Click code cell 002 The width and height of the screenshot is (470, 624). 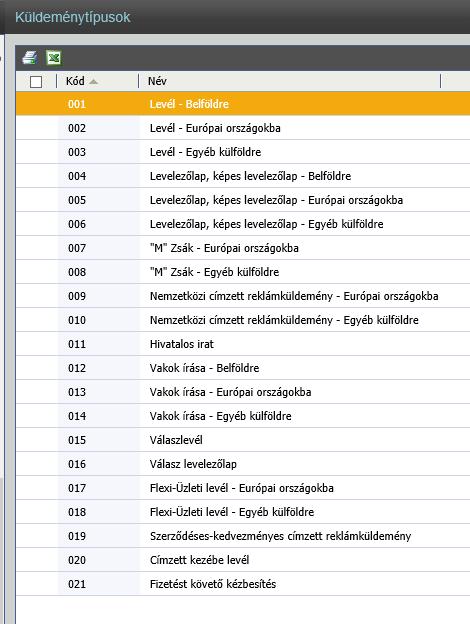coord(98,128)
